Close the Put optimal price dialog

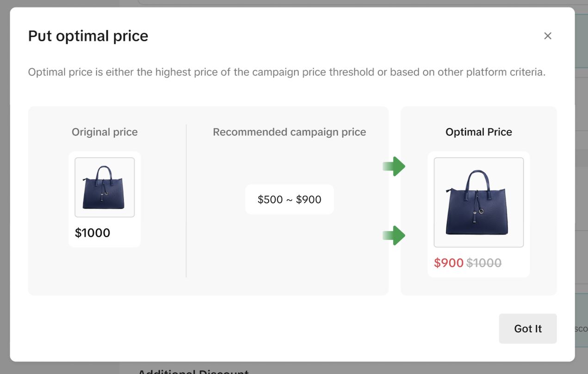point(548,36)
